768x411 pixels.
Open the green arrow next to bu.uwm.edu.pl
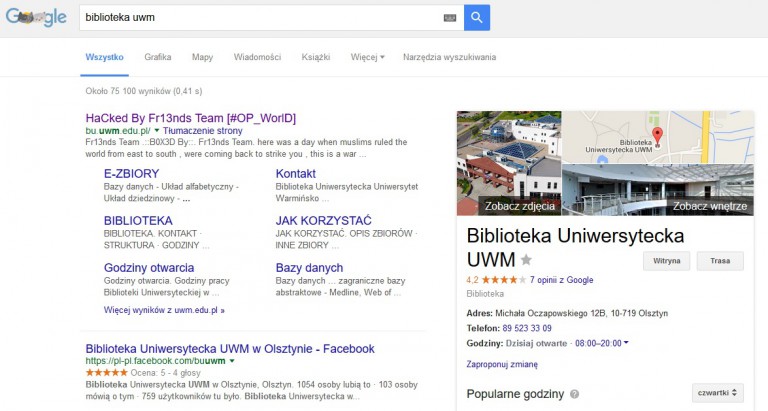point(158,131)
